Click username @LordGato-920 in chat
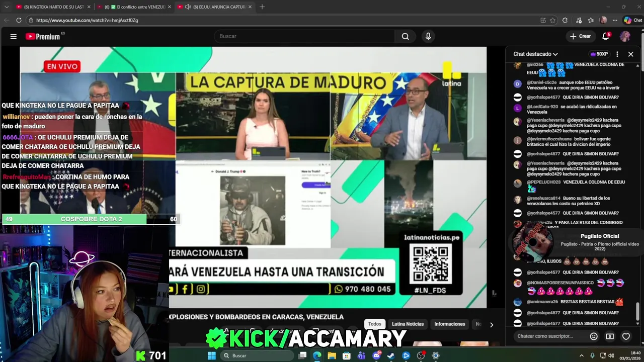The width and height of the screenshot is (644, 362). [x=542, y=107]
